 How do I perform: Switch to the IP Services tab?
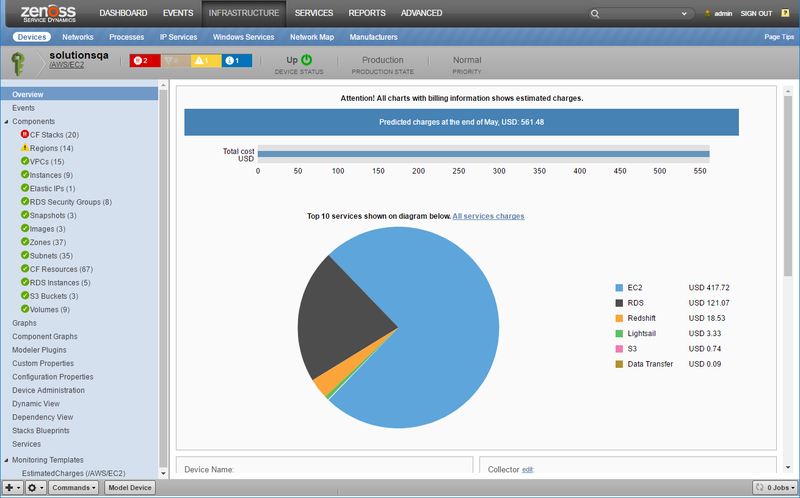[x=178, y=37]
